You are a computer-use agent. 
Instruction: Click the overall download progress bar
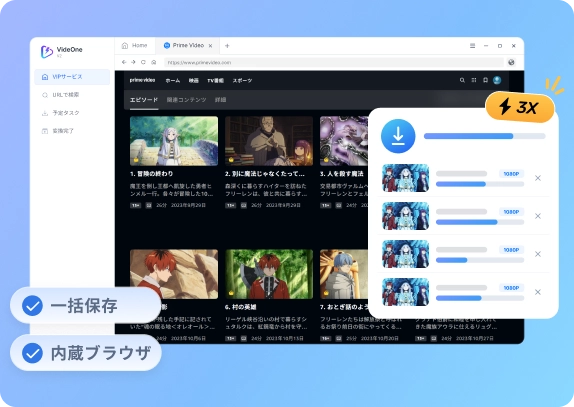pyautogui.click(x=485, y=136)
